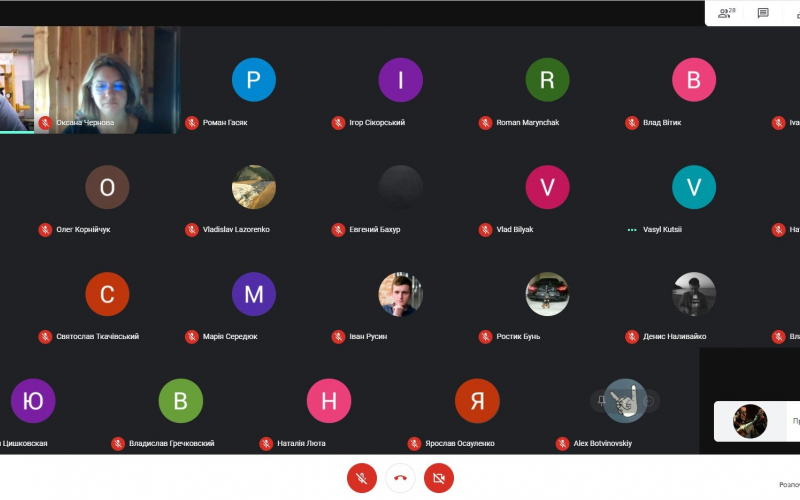
Task: Click the muted mic icon beside Іван Русин
Action: point(338,337)
